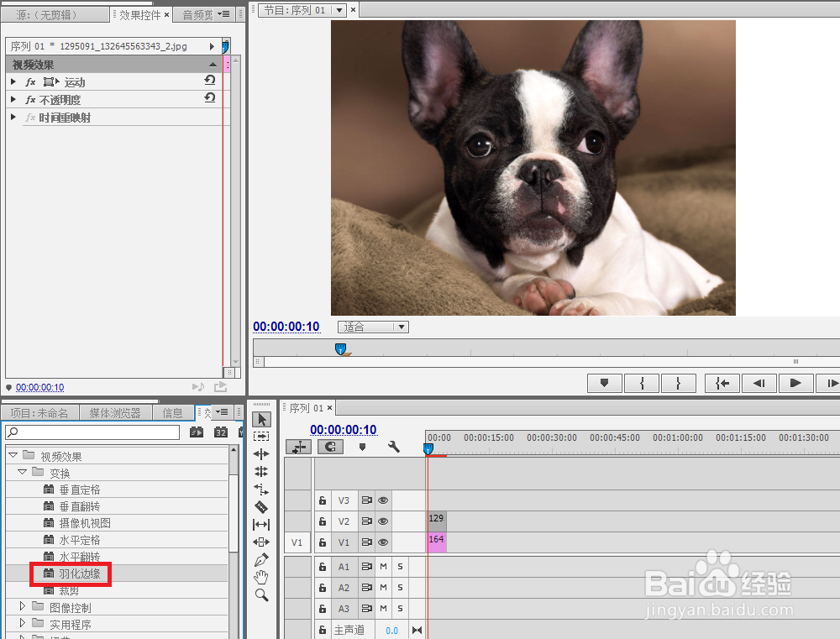Toggle lock on V3 track
This screenshot has height=639, width=840.
tap(323, 500)
